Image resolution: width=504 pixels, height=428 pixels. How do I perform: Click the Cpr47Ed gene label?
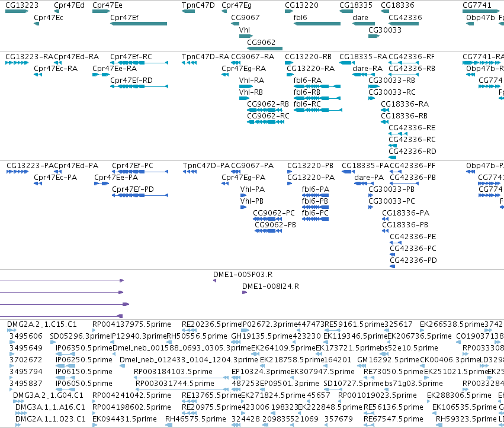pos(69,5)
